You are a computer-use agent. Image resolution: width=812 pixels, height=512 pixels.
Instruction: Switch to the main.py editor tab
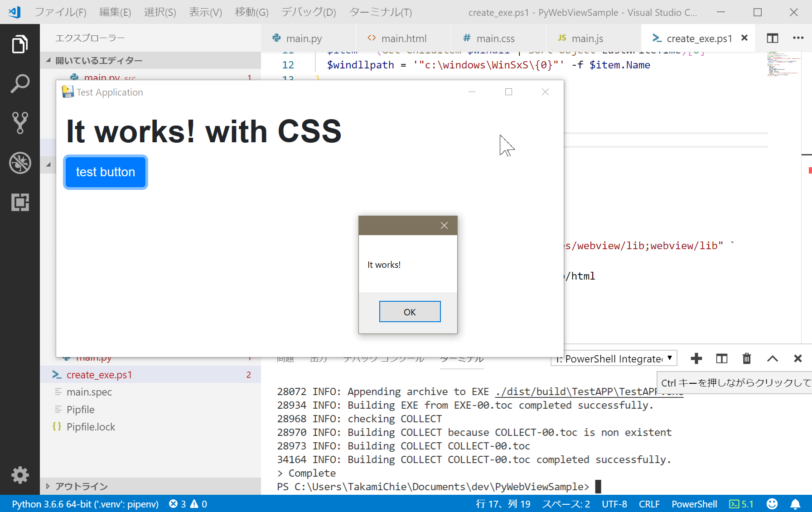[x=308, y=38]
